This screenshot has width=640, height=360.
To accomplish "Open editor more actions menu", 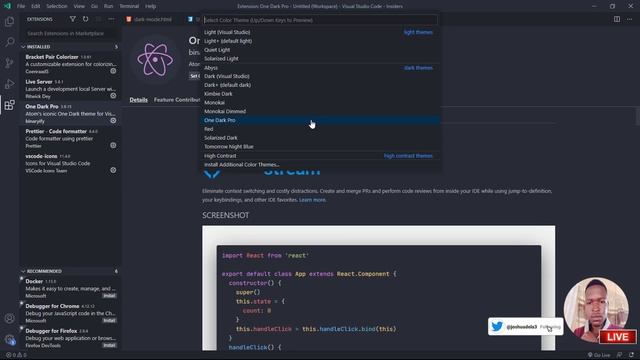I will [x=629, y=19].
